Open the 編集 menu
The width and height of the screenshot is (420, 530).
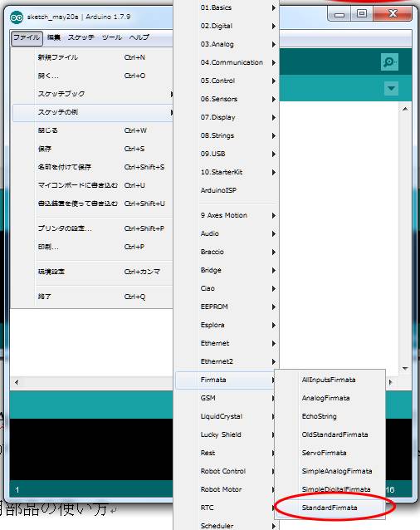tap(54, 37)
